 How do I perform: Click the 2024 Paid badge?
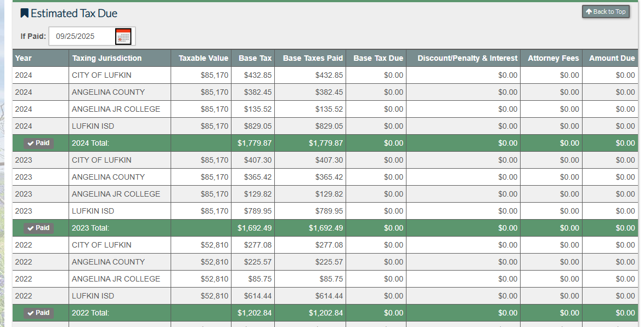[x=38, y=143]
